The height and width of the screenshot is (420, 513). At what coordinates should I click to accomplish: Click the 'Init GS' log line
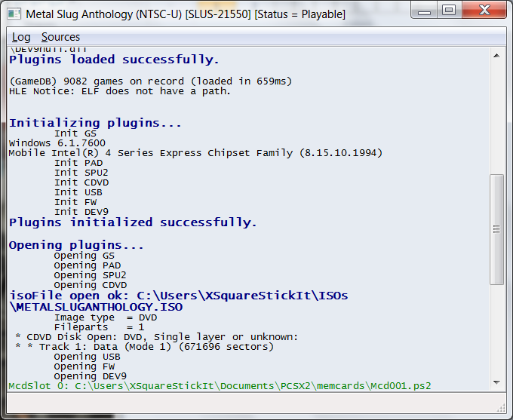click(75, 133)
